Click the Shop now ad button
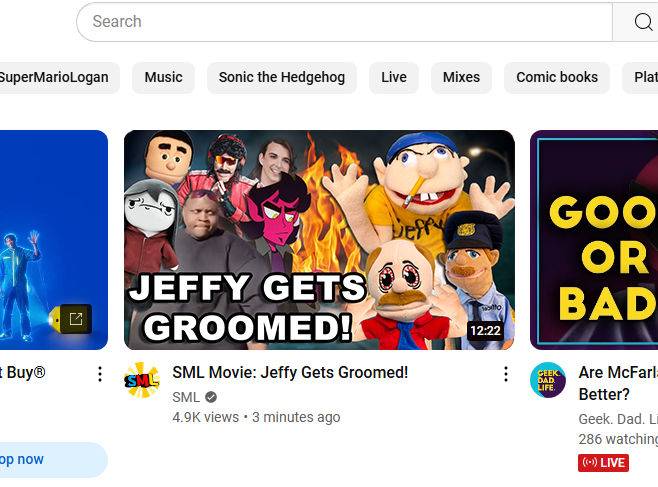The image size is (658, 487). [x=54, y=460]
